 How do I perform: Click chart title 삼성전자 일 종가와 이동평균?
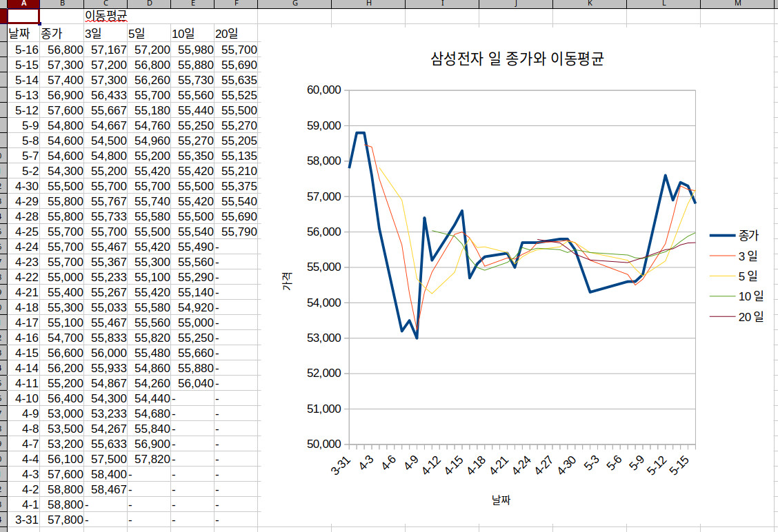click(x=517, y=59)
